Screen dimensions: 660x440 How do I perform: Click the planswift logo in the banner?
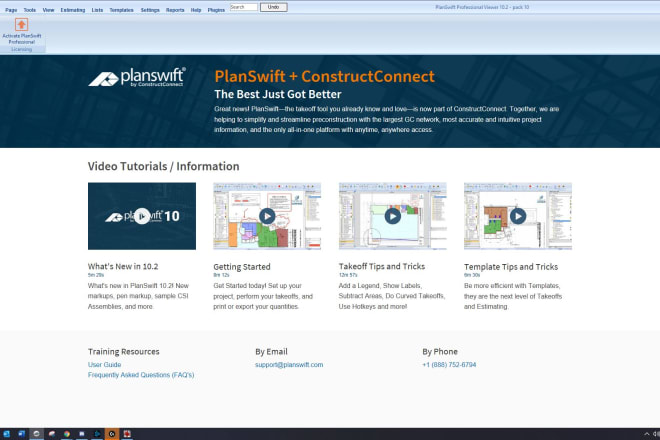point(137,77)
